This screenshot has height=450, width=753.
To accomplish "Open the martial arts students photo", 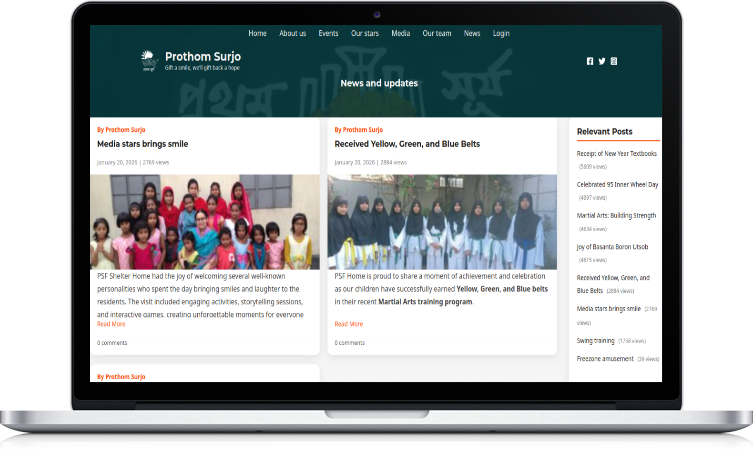I will tap(442, 222).
